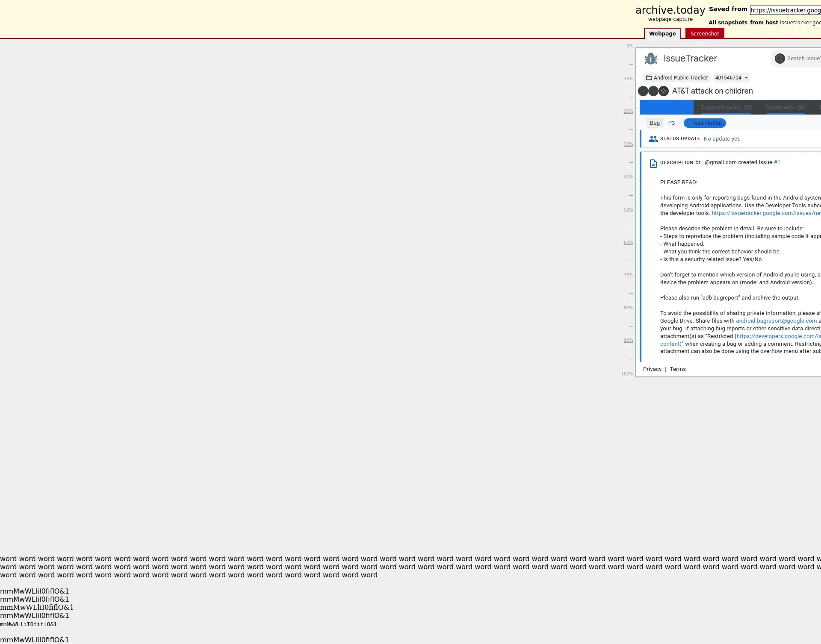Jump to the 60% scroll marker

tap(628, 243)
